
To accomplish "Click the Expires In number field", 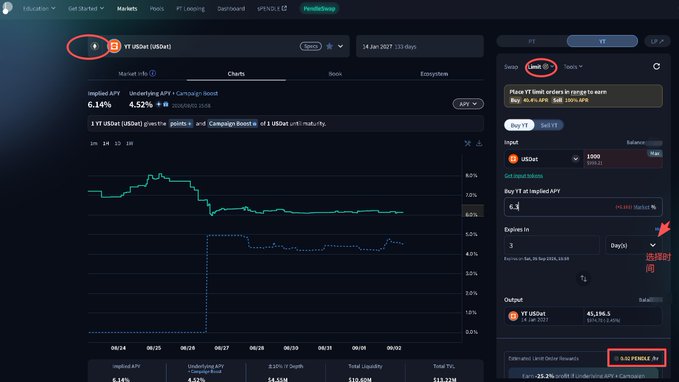I will (x=552, y=245).
